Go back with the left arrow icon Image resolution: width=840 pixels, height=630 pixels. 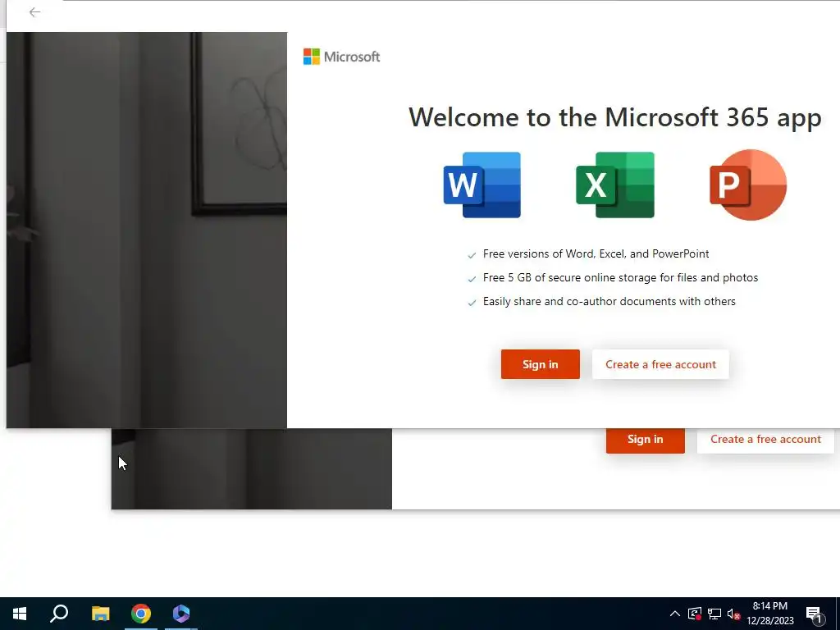coord(34,12)
